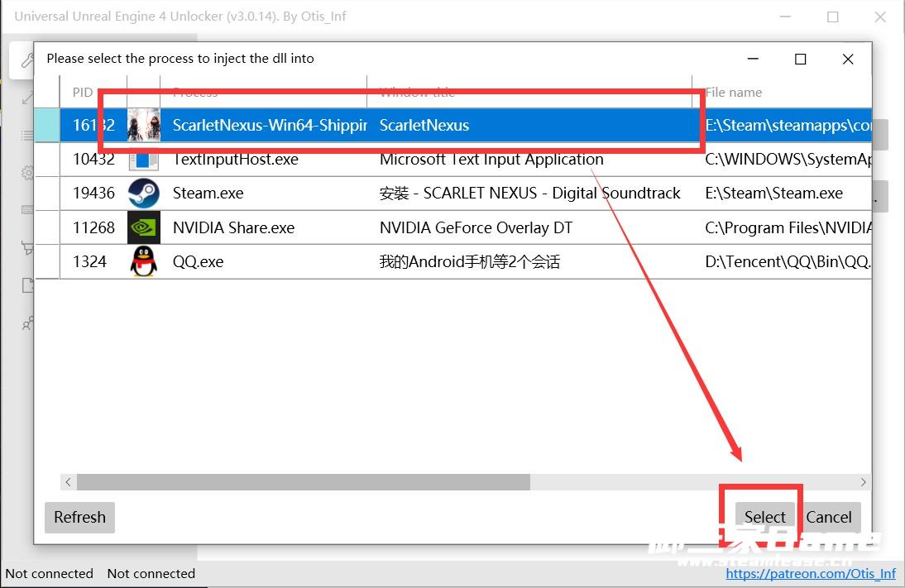Viewport: 905px width, 588px height.
Task: Click the ScarletNexus game process icon
Action: coord(144,125)
